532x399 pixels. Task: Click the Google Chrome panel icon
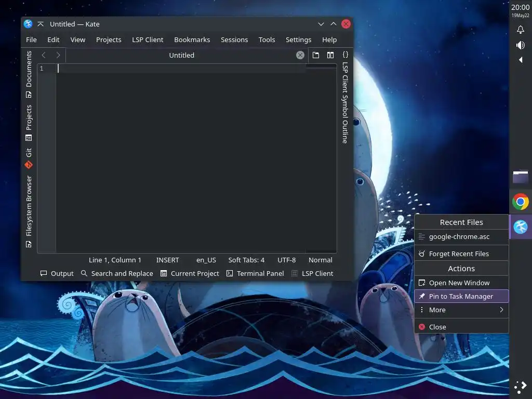tap(521, 202)
